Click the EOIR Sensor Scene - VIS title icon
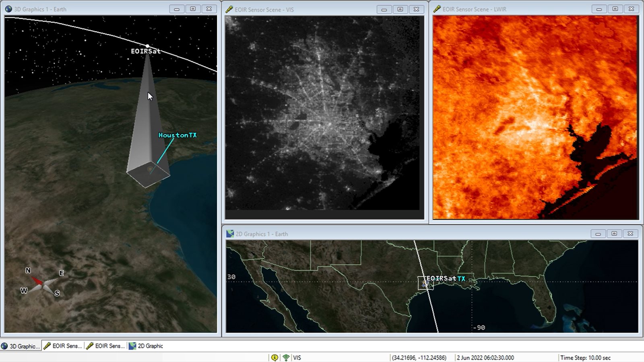The image size is (644, 362). point(229,9)
